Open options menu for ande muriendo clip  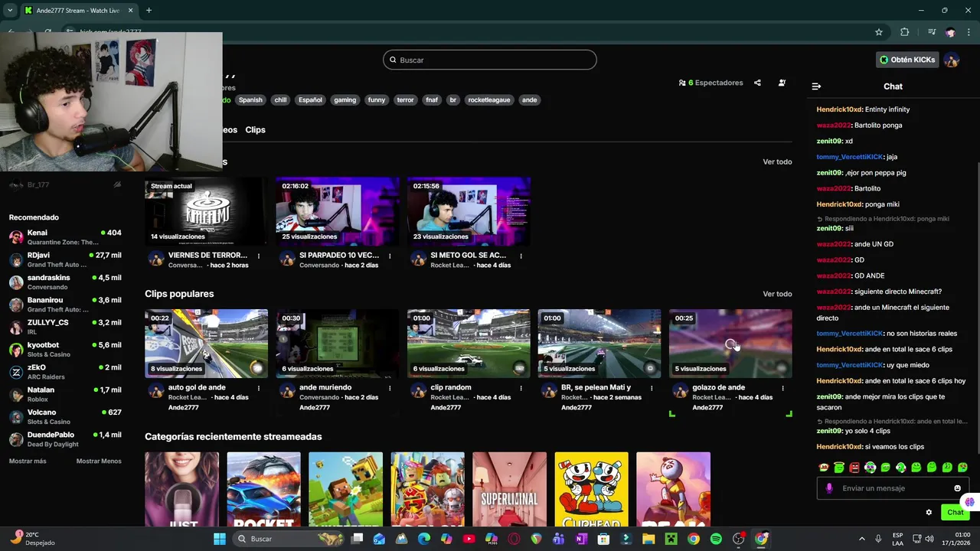coord(390,389)
